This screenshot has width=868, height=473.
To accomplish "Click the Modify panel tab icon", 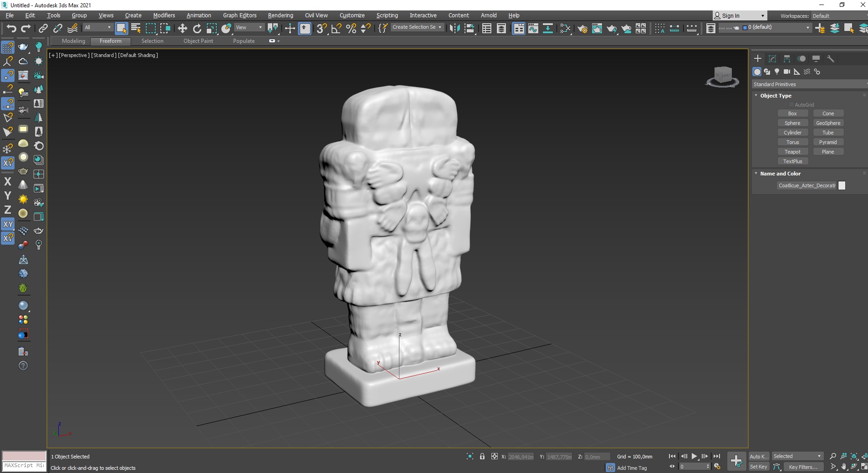I will (x=772, y=59).
